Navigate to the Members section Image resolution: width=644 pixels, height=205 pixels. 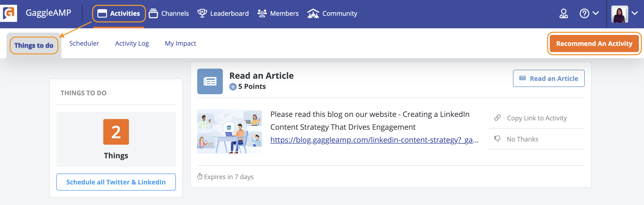[x=278, y=13]
